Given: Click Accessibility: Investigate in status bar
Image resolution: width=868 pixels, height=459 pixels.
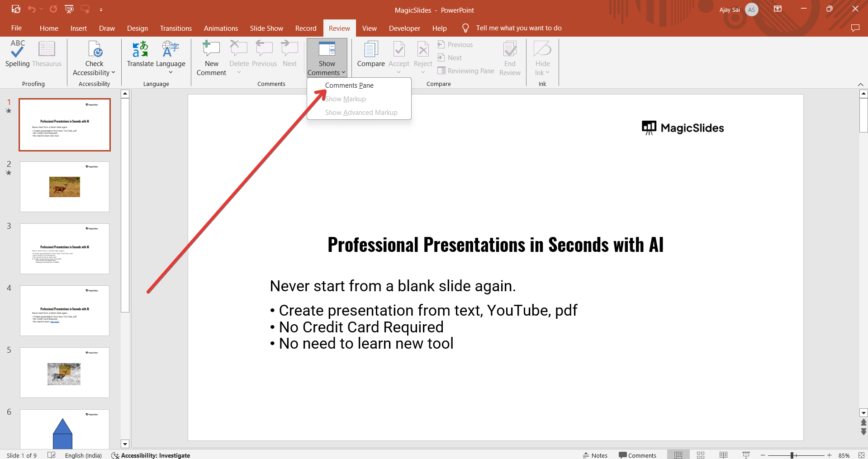Looking at the screenshot, I should tap(151, 455).
